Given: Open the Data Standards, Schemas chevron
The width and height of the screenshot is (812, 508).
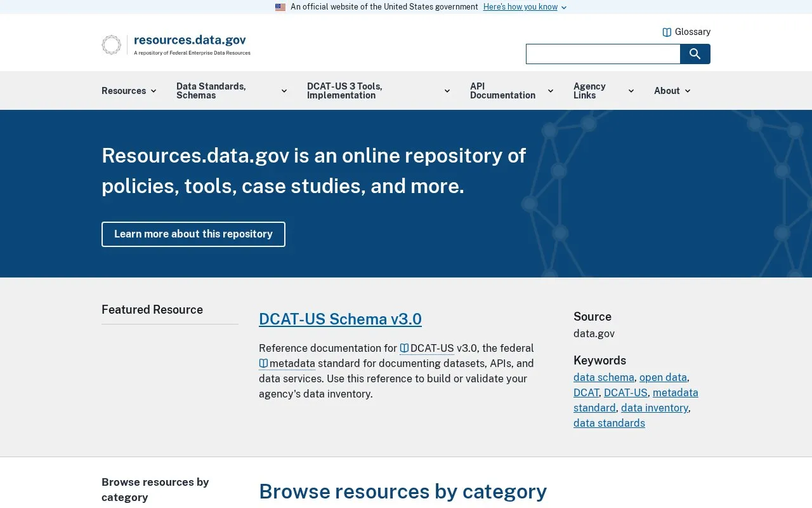Looking at the screenshot, I should (x=284, y=91).
